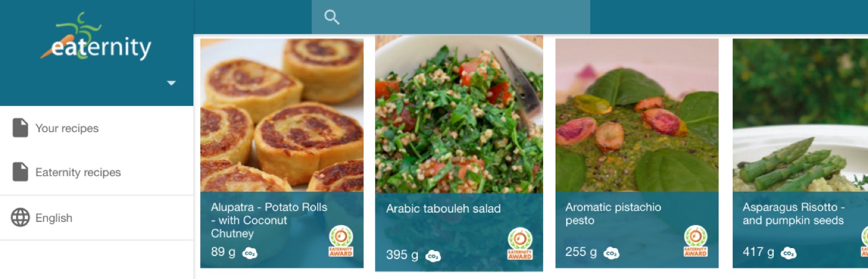
Task: Click the Arabic tabouleh salad title
Action: pyautogui.click(x=443, y=209)
